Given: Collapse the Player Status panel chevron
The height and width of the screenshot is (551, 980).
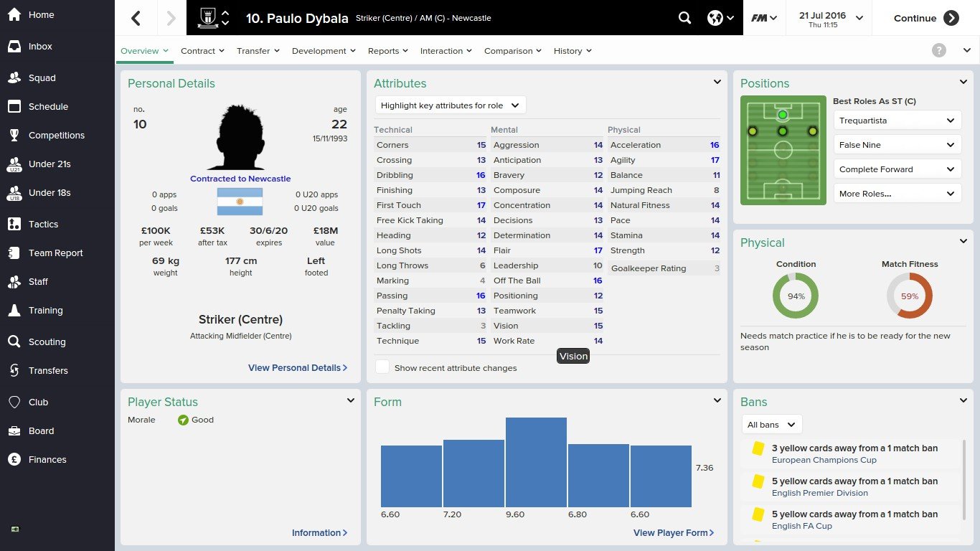Looking at the screenshot, I should coord(351,401).
